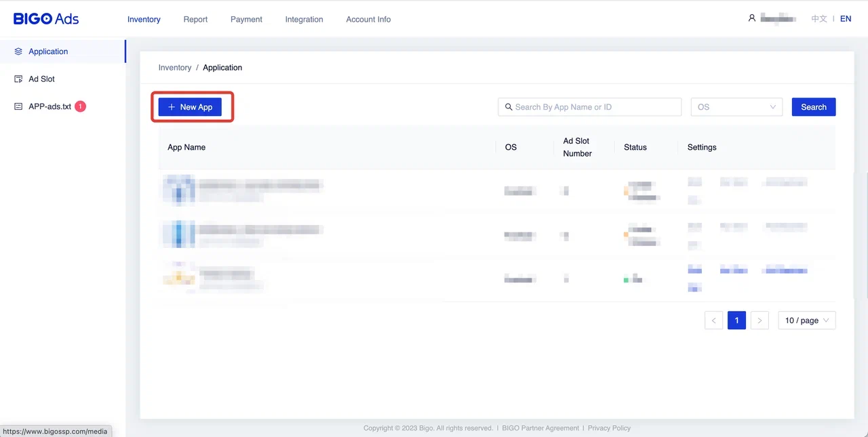Open the Report menu
Screen dimensions: 868x437
pos(195,20)
